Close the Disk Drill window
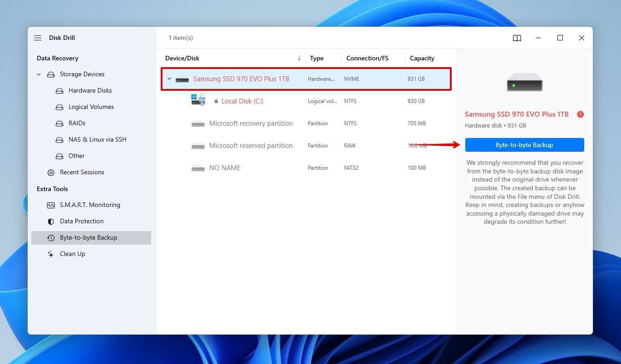The width and height of the screenshot is (621, 364). click(582, 38)
